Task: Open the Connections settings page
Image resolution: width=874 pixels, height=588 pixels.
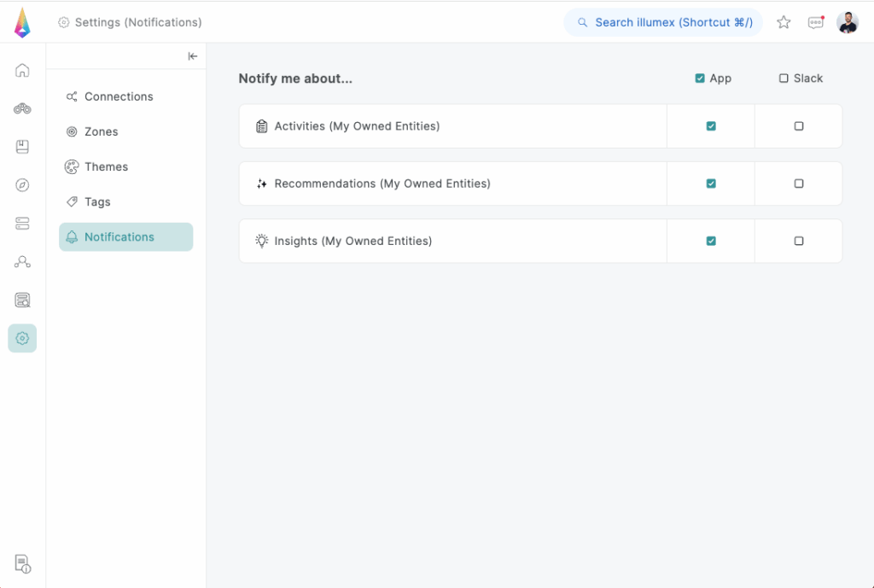Action: coord(119,96)
